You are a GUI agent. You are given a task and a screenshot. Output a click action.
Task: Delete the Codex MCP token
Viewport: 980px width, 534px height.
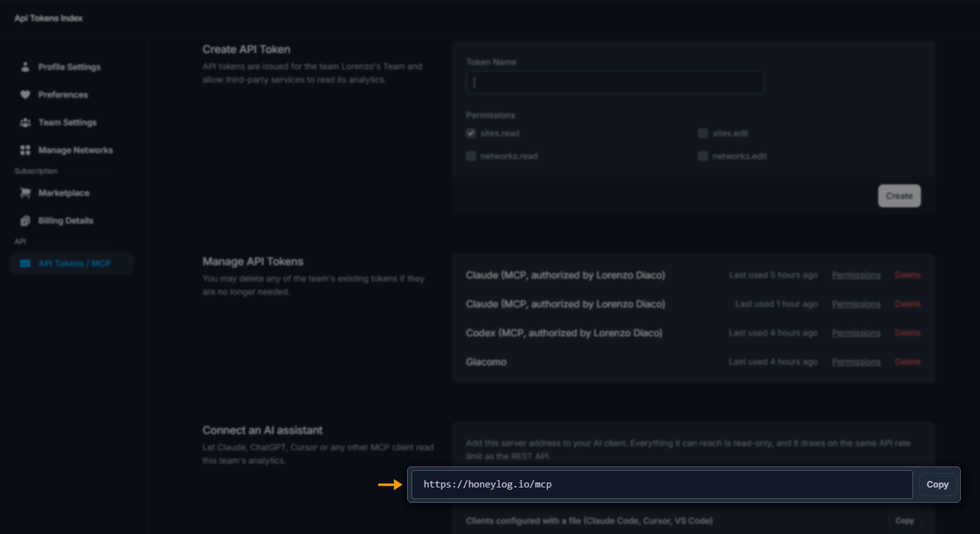pos(908,333)
